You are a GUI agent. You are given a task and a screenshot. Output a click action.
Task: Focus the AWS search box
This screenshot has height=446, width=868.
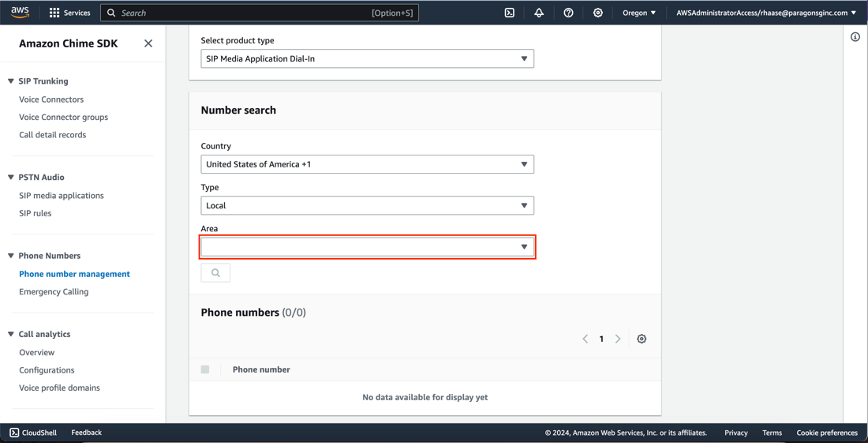tap(259, 13)
